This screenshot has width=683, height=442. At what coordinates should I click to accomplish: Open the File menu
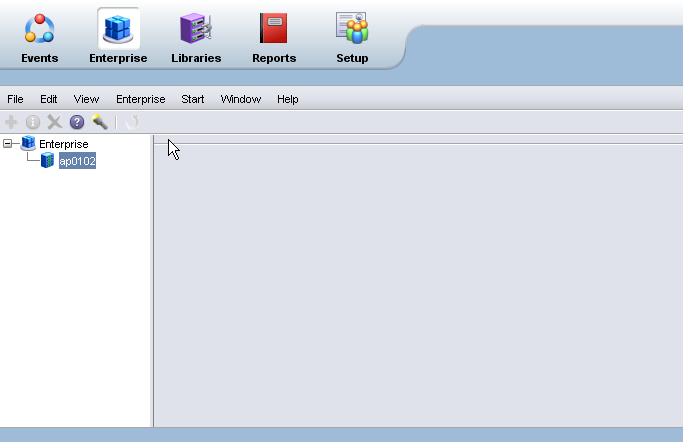point(15,99)
